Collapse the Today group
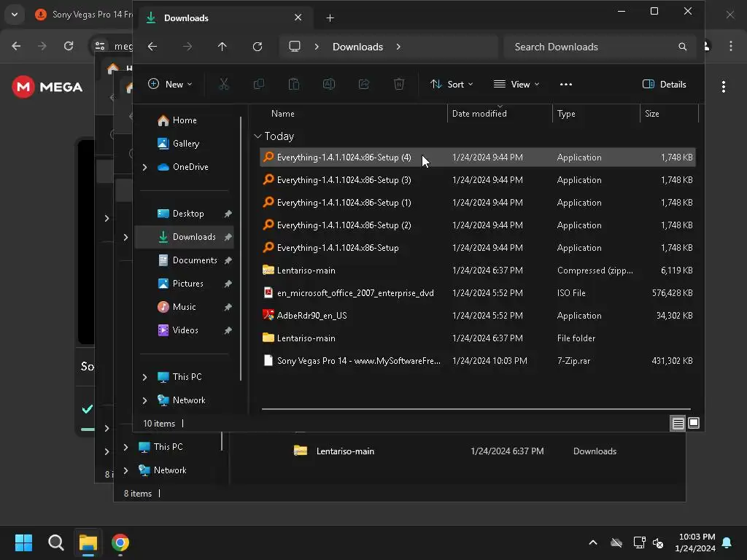The width and height of the screenshot is (747, 560). coord(258,136)
